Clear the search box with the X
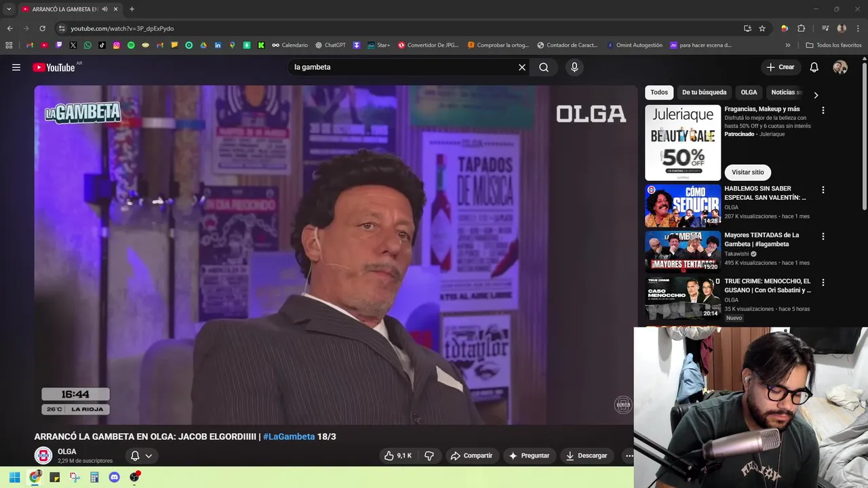The height and width of the screenshot is (488, 868). tap(522, 67)
